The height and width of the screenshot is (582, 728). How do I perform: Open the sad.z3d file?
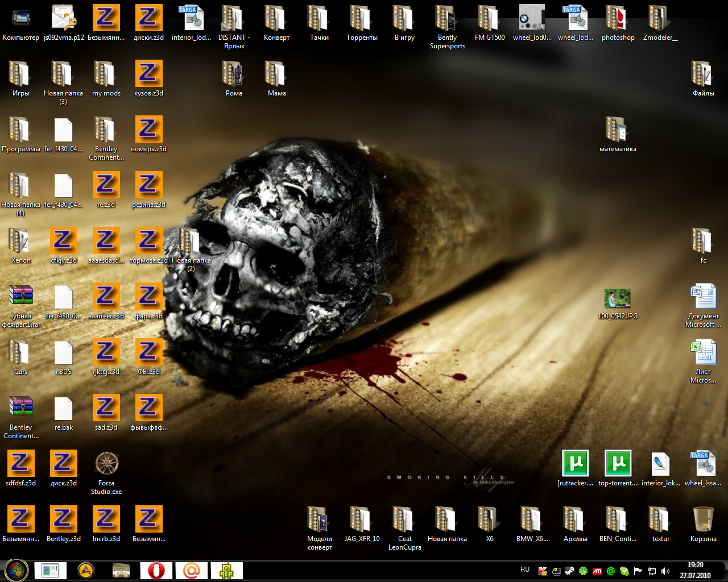(x=106, y=414)
